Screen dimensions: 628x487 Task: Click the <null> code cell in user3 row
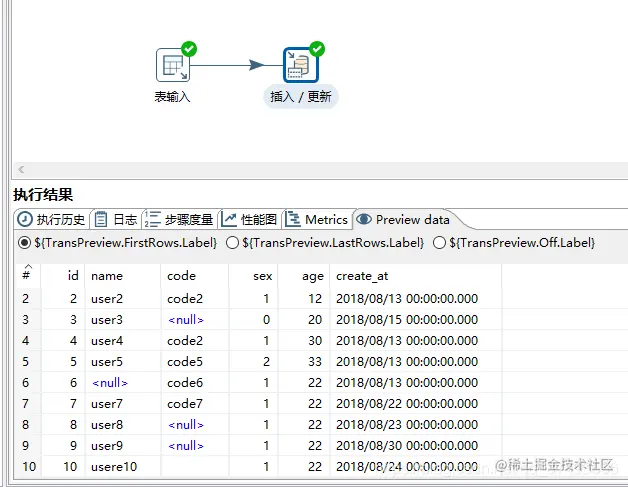click(x=195, y=320)
